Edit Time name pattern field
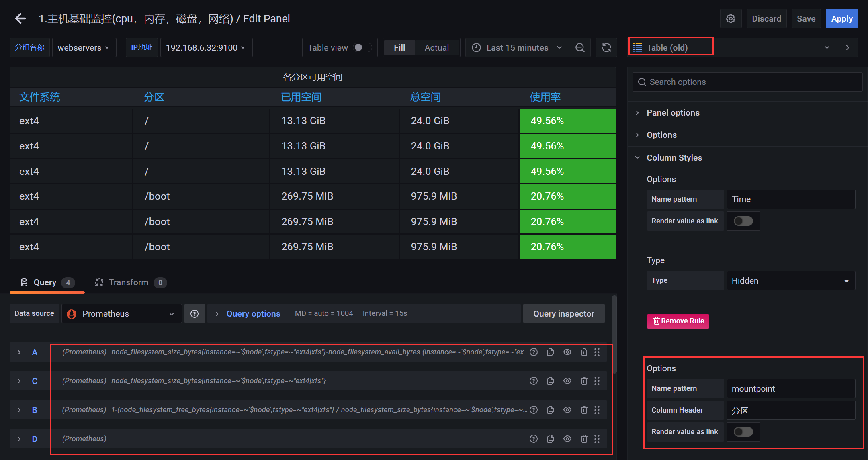This screenshot has width=868, height=460. [791, 199]
